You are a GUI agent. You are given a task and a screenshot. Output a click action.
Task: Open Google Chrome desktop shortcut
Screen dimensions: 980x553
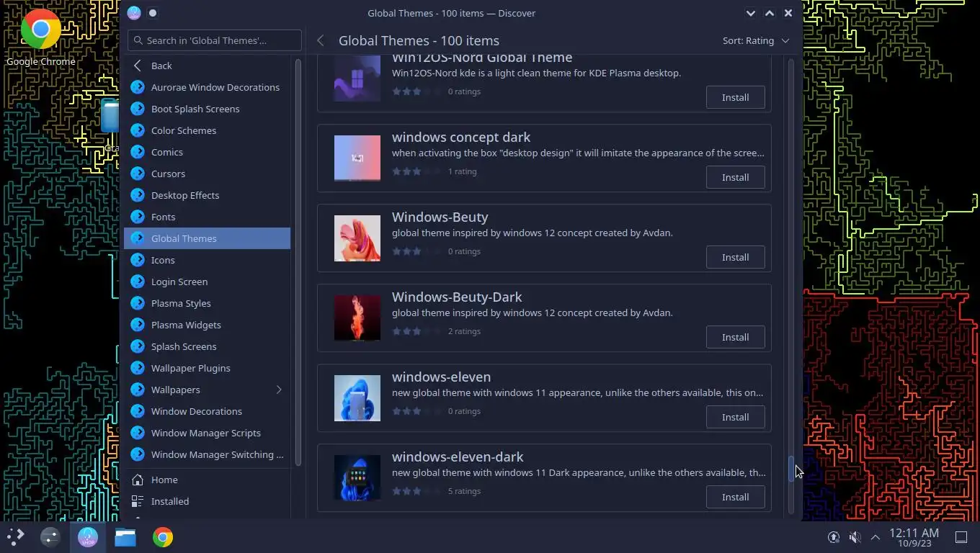[x=40, y=36]
